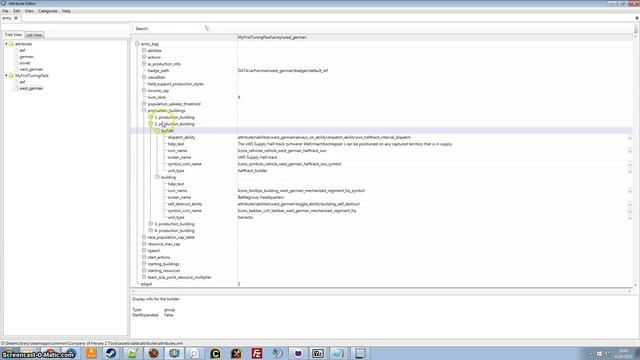Expand the race_population_cap_table node

pos(144,237)
